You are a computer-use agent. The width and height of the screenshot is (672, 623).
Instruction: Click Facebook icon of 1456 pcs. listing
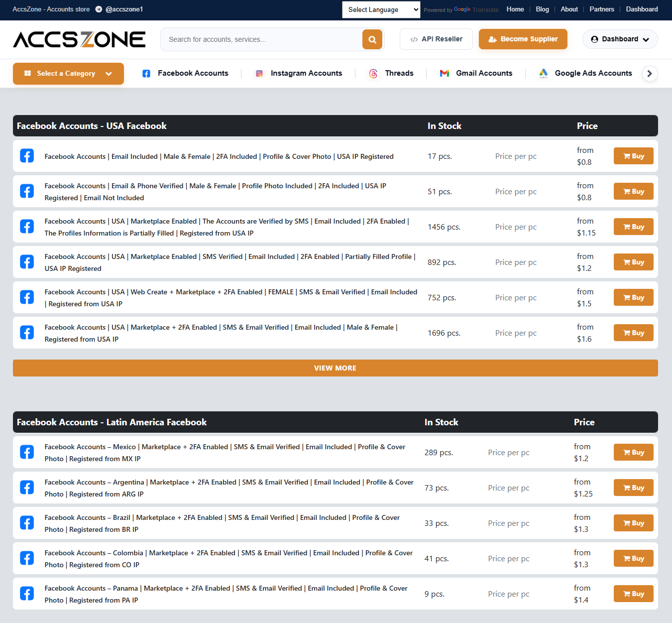point(27,227)
